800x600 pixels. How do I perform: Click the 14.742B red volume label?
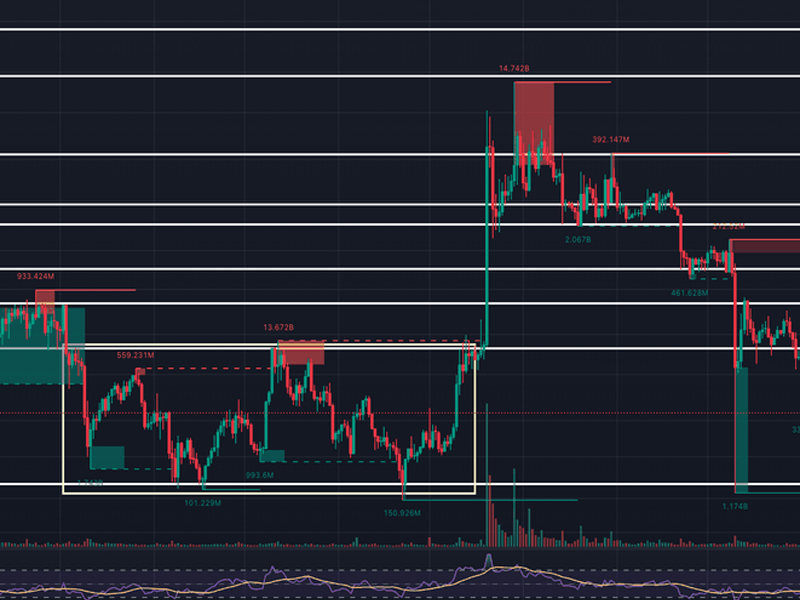513,69
